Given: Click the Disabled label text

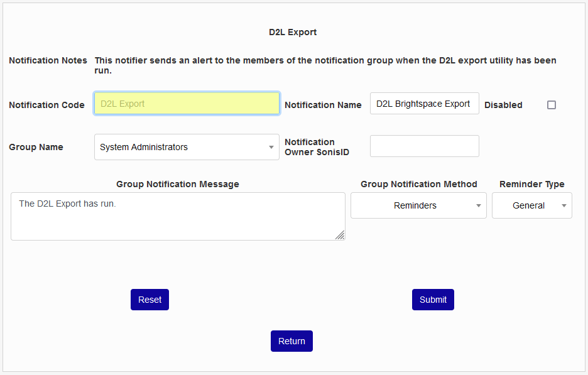Looking at the screenshot, I should click(503, 105).
